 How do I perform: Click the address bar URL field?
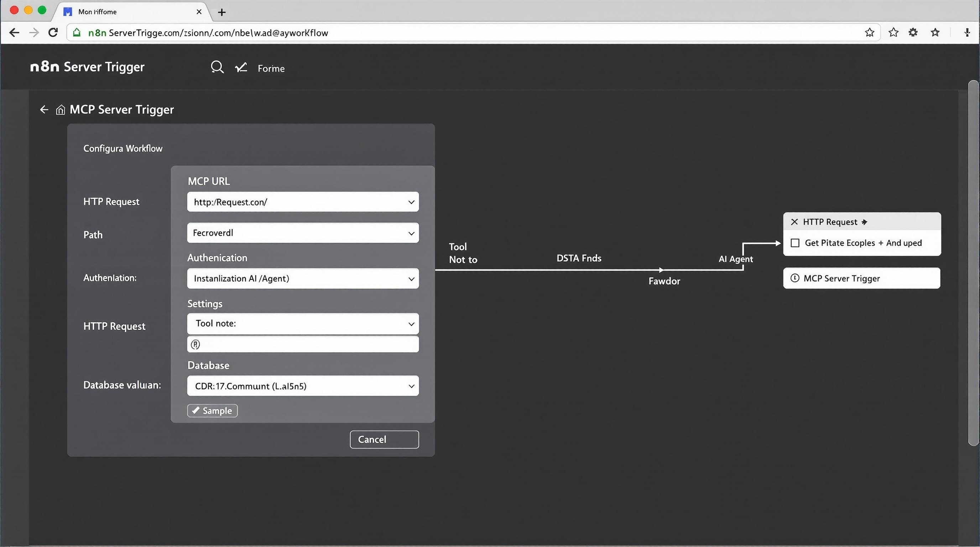473,33
